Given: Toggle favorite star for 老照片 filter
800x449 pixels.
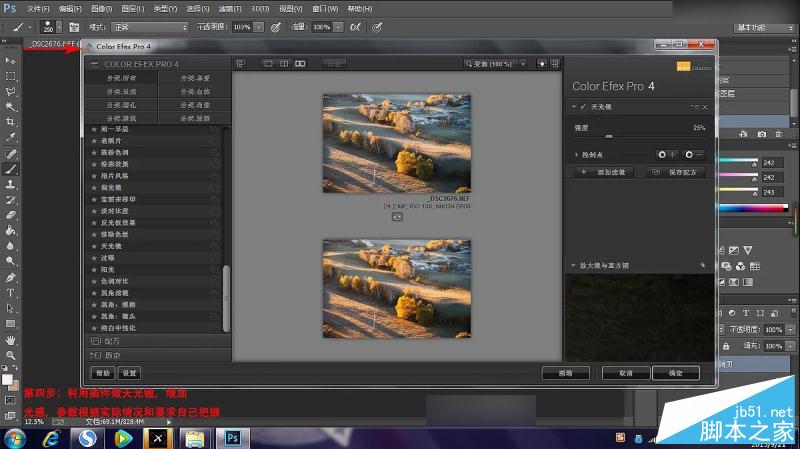Looking at the screenshot, I should [x=94, y=141].
